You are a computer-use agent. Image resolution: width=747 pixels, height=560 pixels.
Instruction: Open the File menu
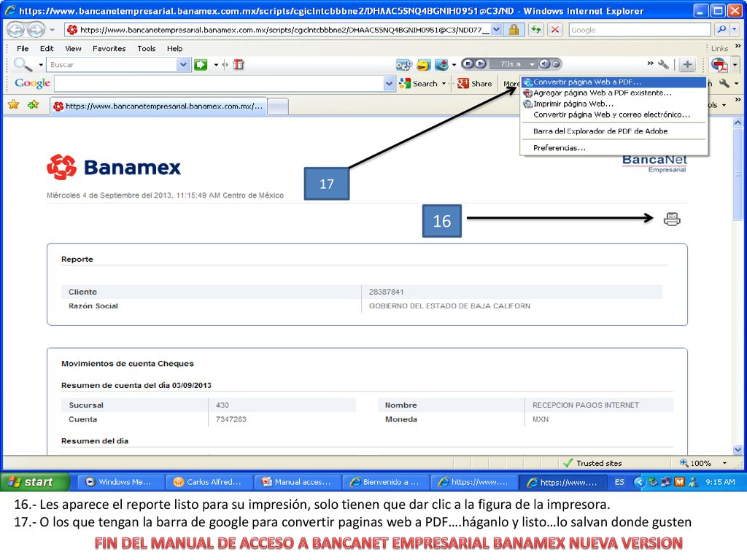click(23, 49)
